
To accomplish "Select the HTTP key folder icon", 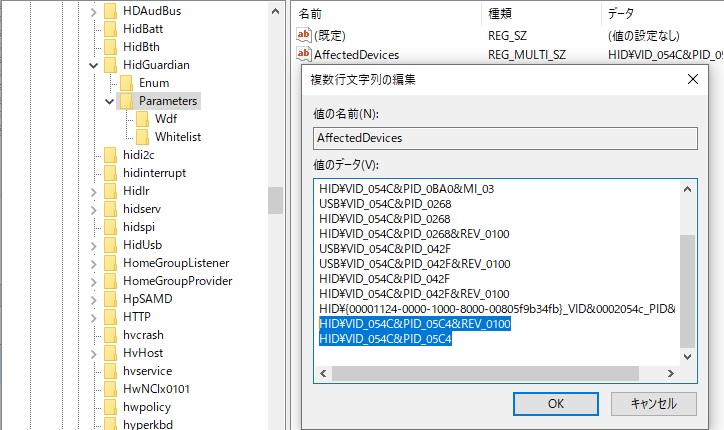I will [x=110, y=317].
